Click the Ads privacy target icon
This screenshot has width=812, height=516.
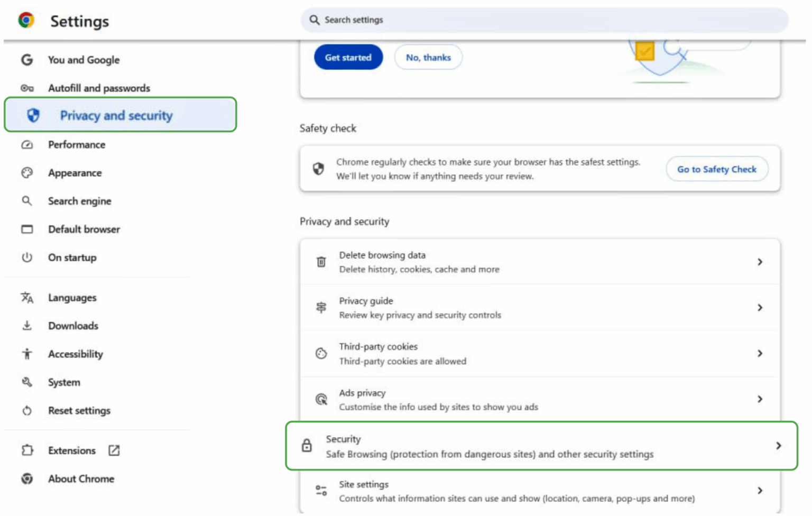point(321,399)
